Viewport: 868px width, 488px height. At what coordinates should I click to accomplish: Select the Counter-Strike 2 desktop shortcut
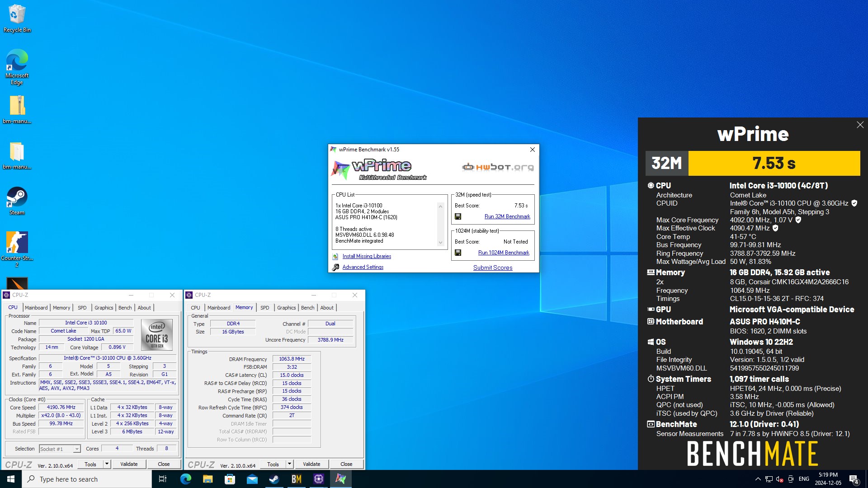click(17, 249)
